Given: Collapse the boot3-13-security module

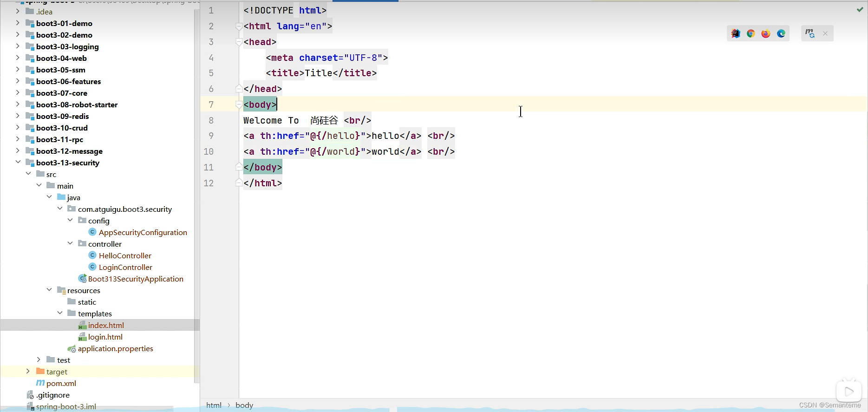Looking at the screenshot, I should [x=18, y=162].
